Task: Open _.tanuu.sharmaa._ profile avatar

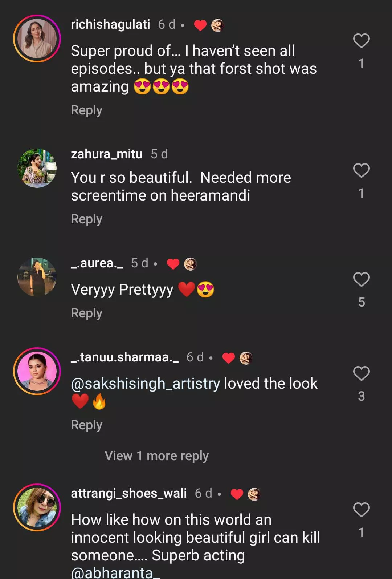Action: (37, 371)
